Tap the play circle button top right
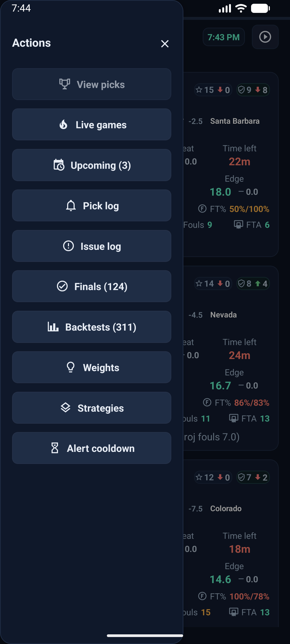This screenshot has height=644, width=290. [265, 37]
